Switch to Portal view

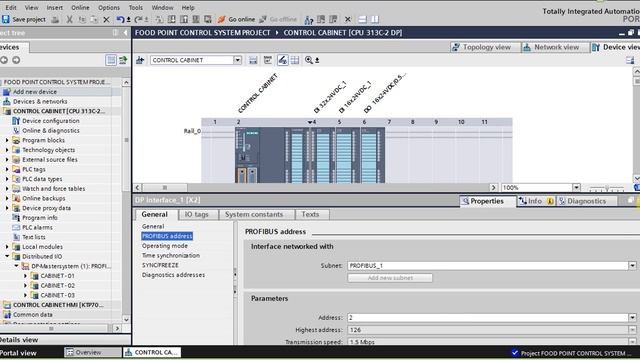point(18,353)
